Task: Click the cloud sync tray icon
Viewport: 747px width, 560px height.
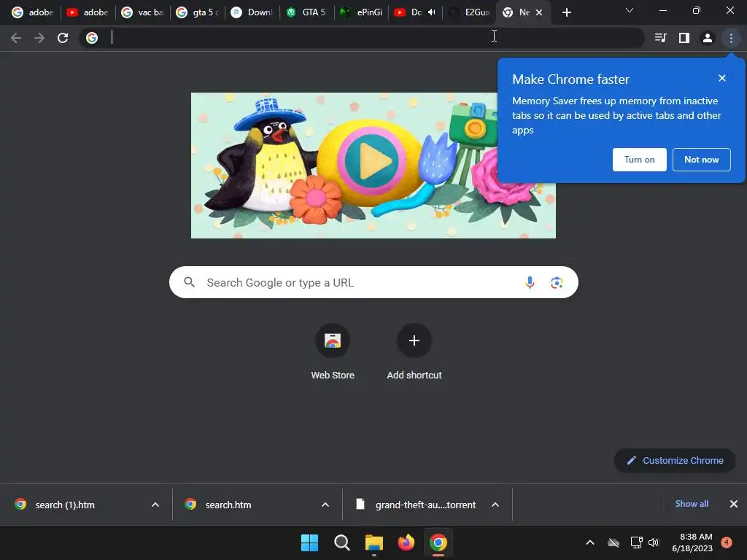Action: [x=613, y=542]
